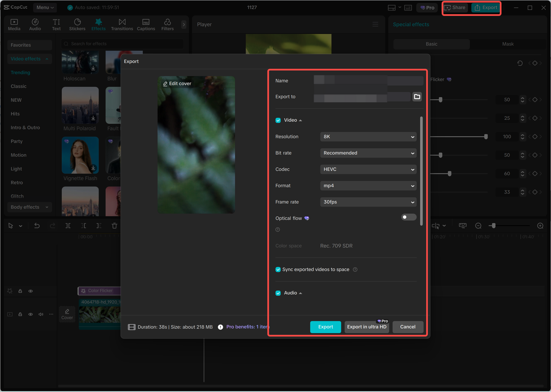Click the zoom-in timeline magnifier icon
The width and height of the screenshot is (551, 392).
pos(540,226)
